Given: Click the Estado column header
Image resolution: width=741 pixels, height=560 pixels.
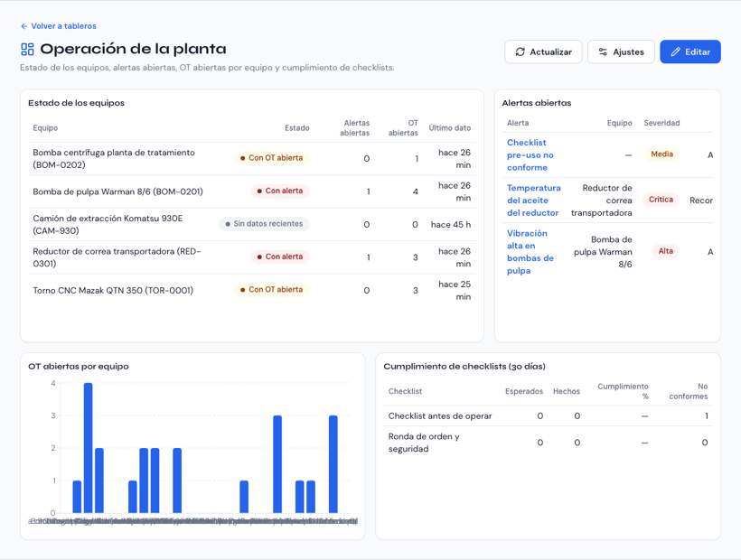Looking at the screenshot, I should (x=296, y=128).
